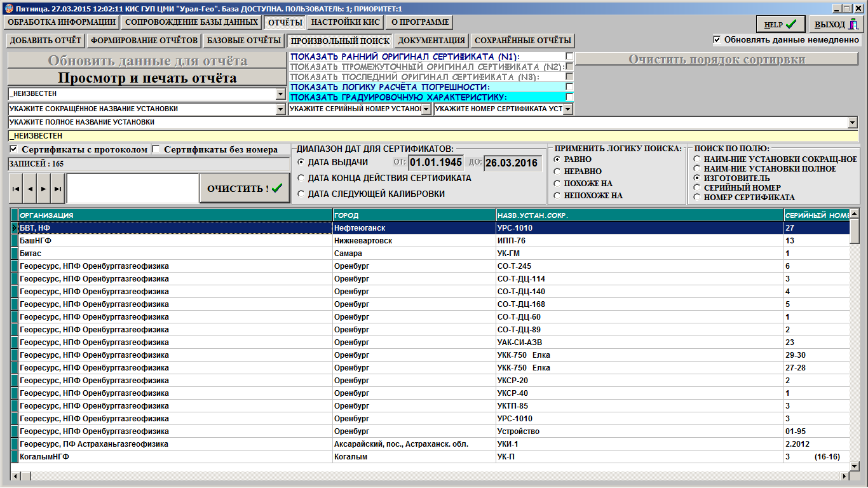Open short installation name dropdown
868x488 pixels.
point(281,109)
